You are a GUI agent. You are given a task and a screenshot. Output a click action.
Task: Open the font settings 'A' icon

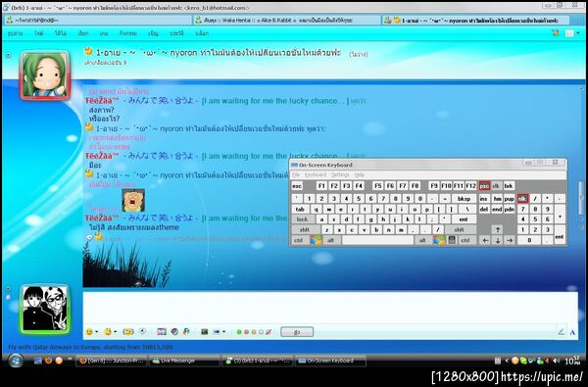coord(572,332)
